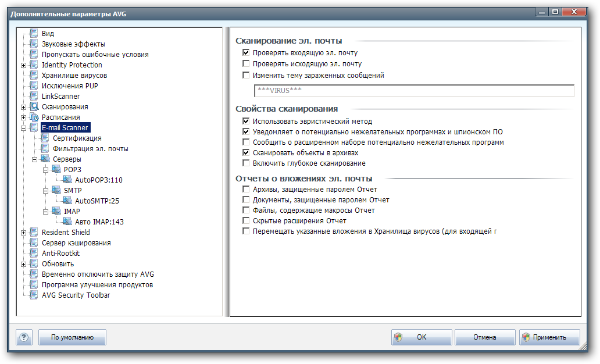Click the Серверы envelope icon
This screenshot has height=364, width=600.
45,159
